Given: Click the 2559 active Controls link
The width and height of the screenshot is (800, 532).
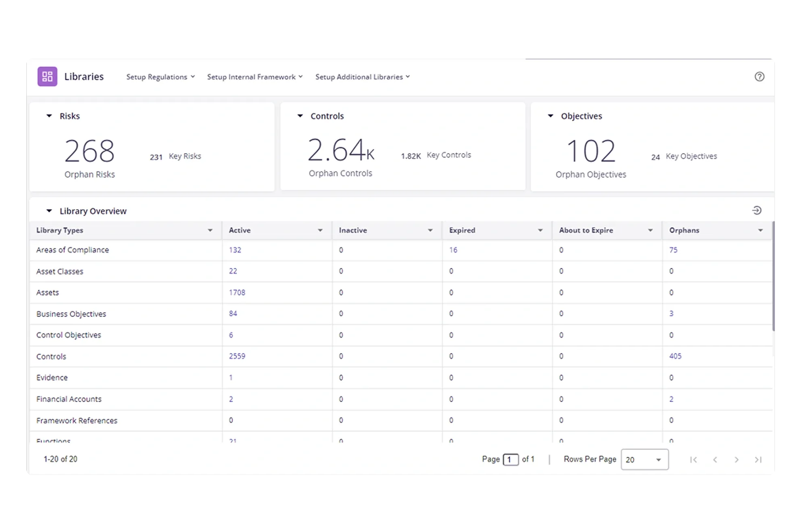Looking at the screenshot, I should click(237, 356).
